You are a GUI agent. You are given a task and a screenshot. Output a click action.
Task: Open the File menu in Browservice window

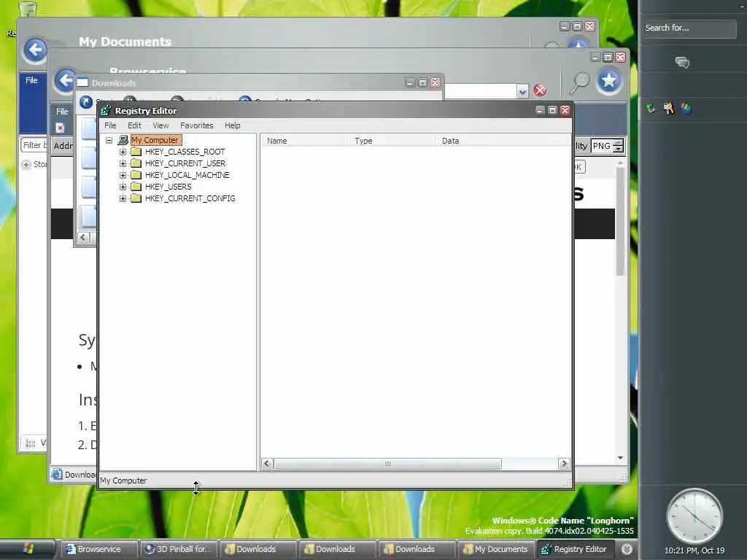tap(62, 111)
